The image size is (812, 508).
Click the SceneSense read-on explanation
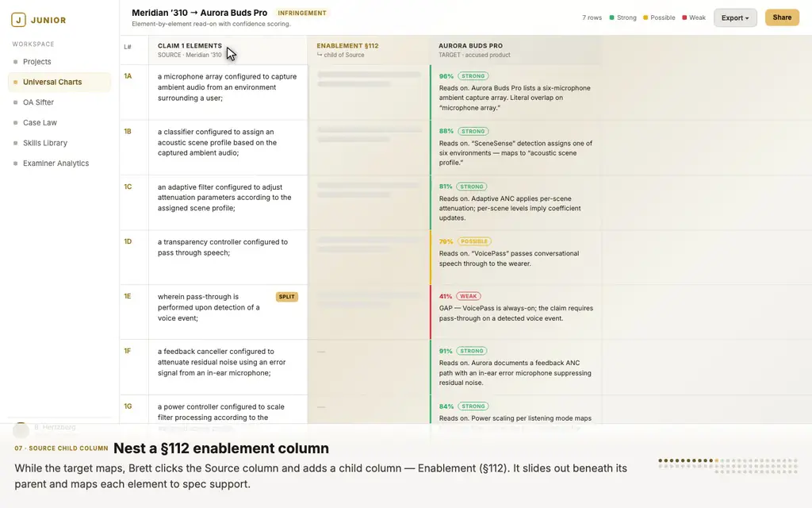(515, 153)
